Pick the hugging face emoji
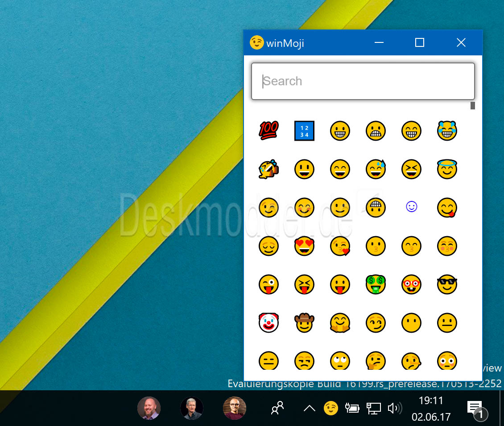Image resolution: width=504 pixels, height=426 pixels. click(x=340, y=323)
